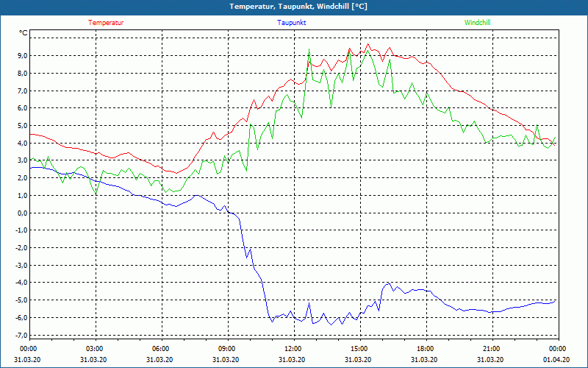
Task: Select the 0,0 y-axis value
Action: pyautogui.click(x=23, y=213)
